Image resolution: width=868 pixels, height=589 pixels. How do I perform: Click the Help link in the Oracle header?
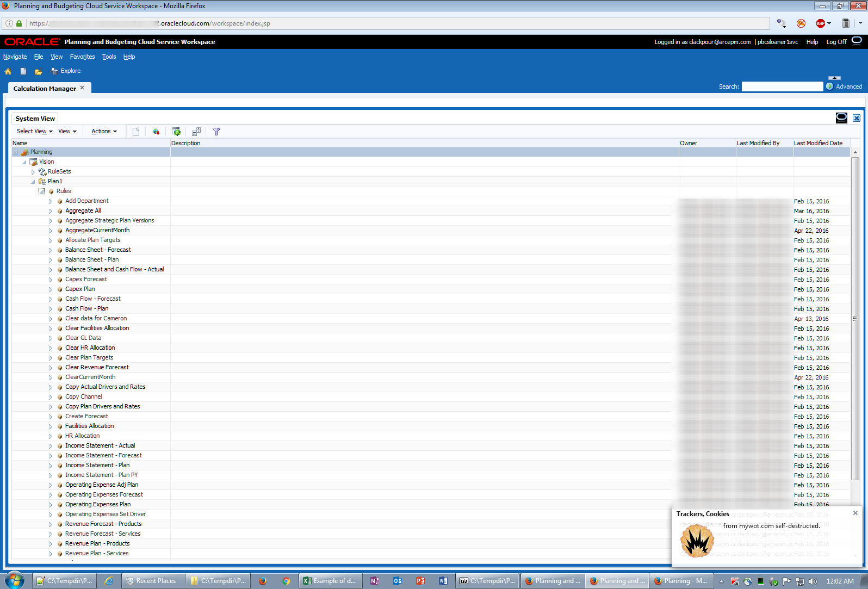(x=812, y=42)
